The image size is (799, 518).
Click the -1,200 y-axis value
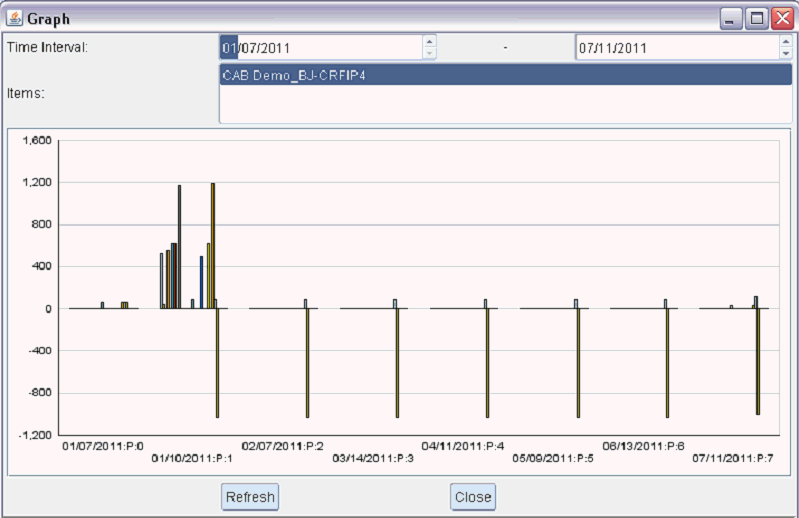(35, 435)
